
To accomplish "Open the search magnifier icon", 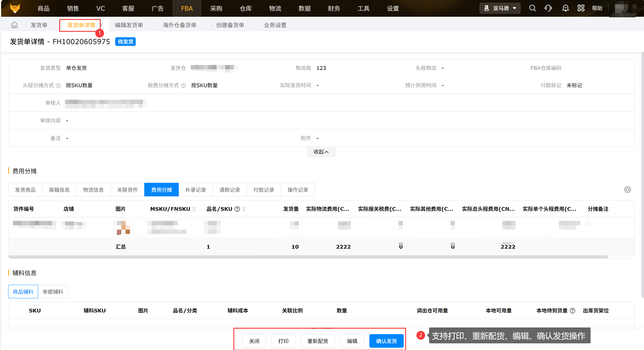I will (x=533, y=8).
